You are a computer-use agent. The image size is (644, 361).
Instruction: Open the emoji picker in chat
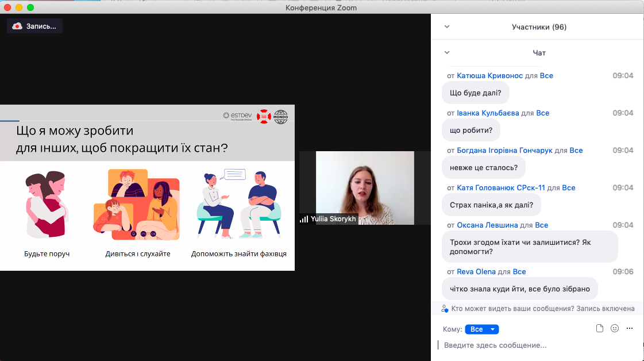pos(615,328)
